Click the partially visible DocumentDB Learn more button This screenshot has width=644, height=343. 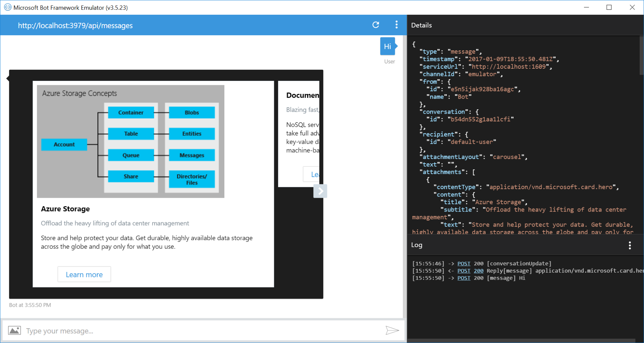[x=312, y=174]
